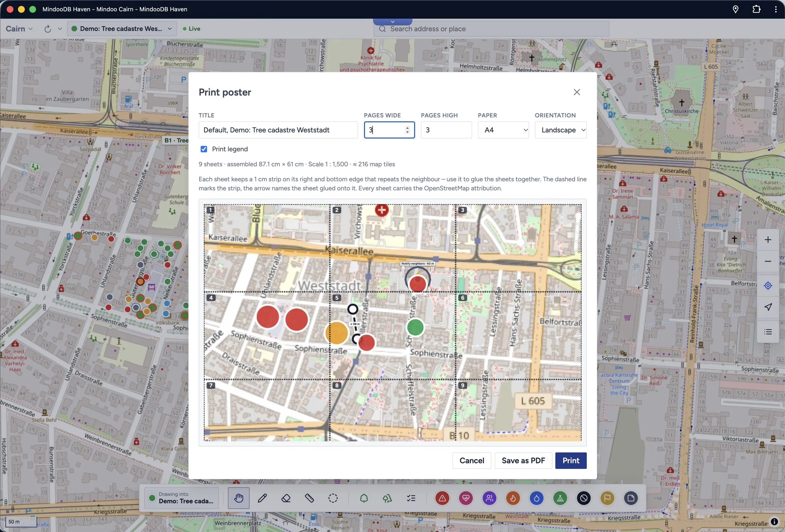Uncheck the Print legend checkbox
The width and height of the screenshot is (785, 532).
pyautogui.click(x=204, y=149)
